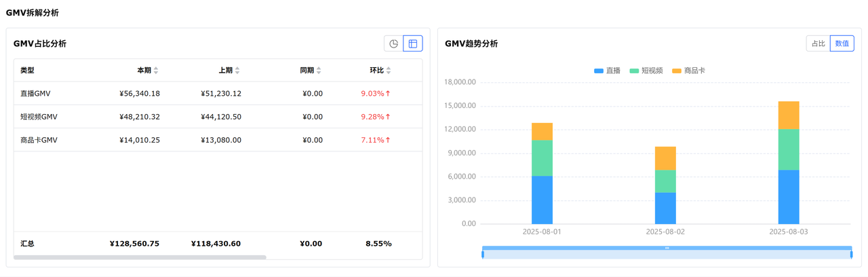Click the ¥44,120.50 cell
Image resolution: width=868 pixels, height=277 pixels.
point(221,117)
